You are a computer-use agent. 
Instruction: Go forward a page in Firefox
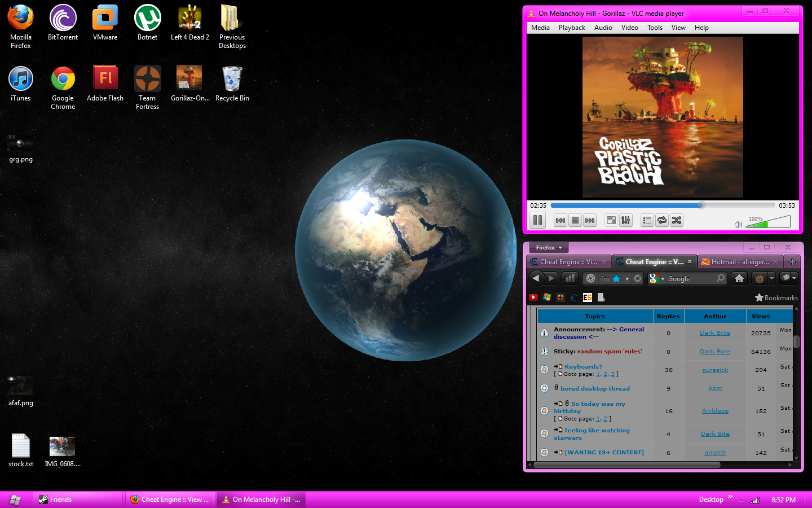tap(551, 278)
